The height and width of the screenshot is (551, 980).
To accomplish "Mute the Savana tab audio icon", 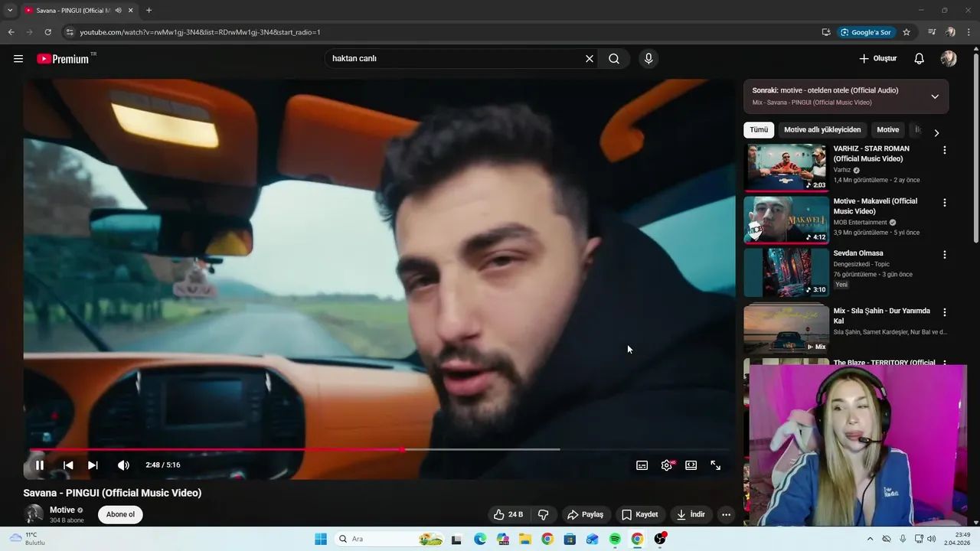I will [118, 11].
